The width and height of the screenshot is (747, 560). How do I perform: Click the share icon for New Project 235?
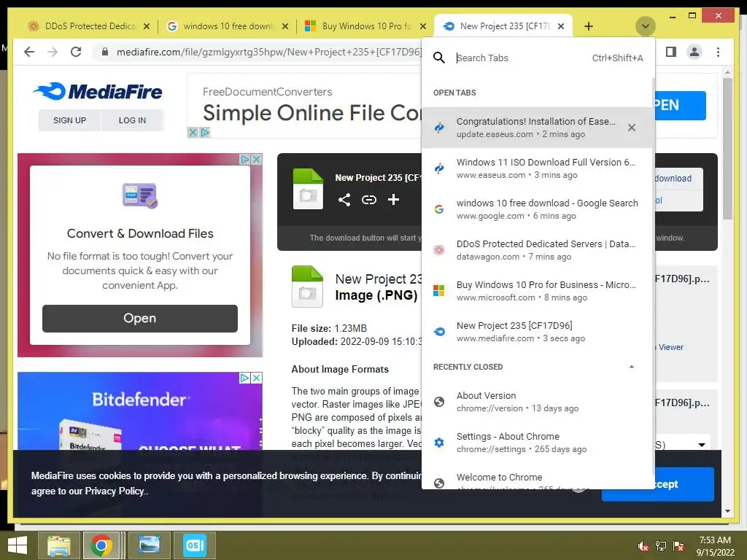click(344, 200)
